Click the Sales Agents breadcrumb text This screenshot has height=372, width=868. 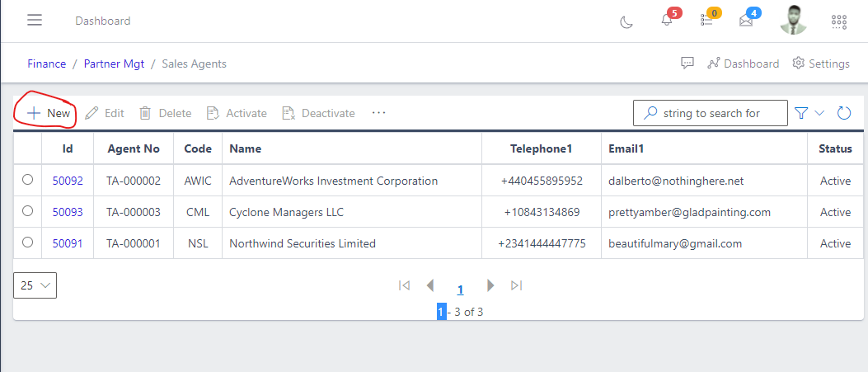[x=194, y=64]
